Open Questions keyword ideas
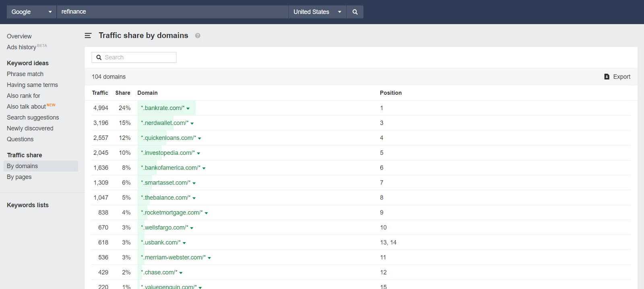Screen dimensions: 644x289 tap(20, 139)
